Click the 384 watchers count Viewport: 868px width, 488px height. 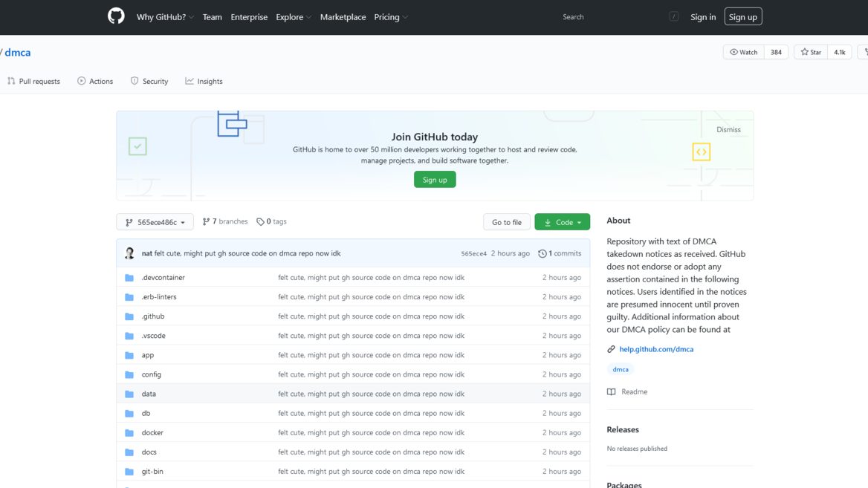(x=776, y=52)
